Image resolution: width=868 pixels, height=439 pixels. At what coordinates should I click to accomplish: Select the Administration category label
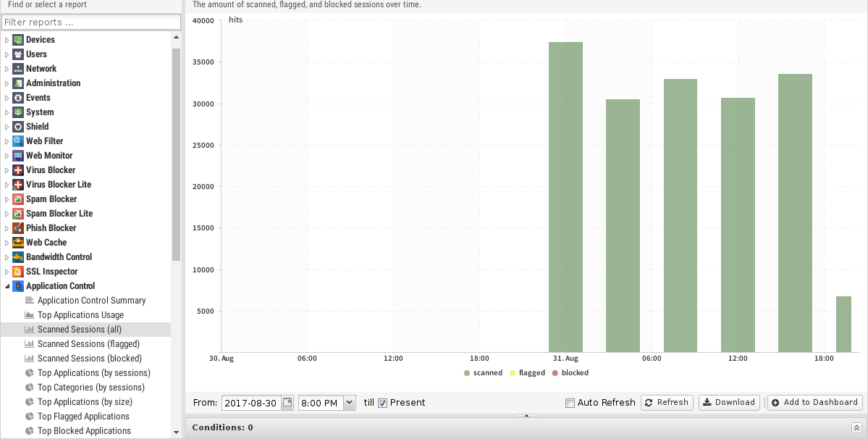(53, 83)
